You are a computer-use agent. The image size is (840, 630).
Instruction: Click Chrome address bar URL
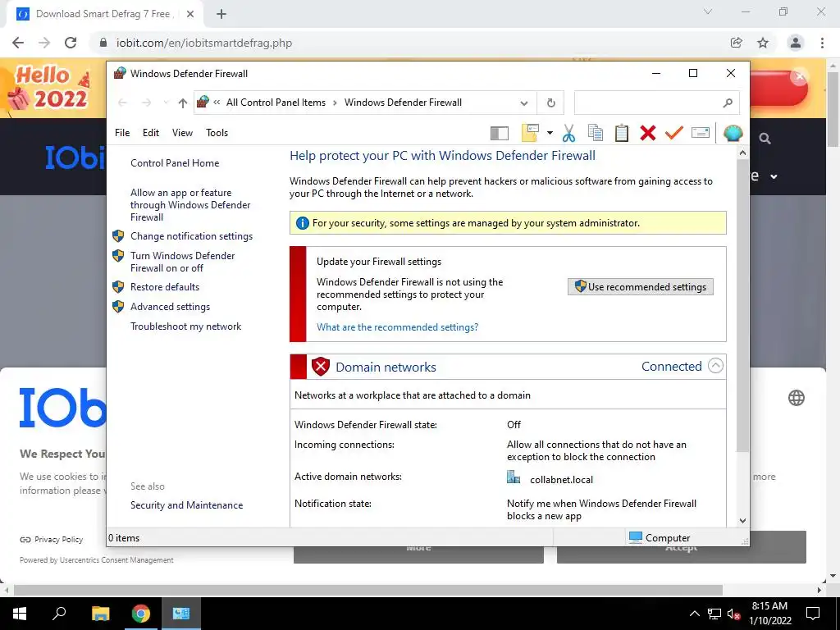point(204,43)
